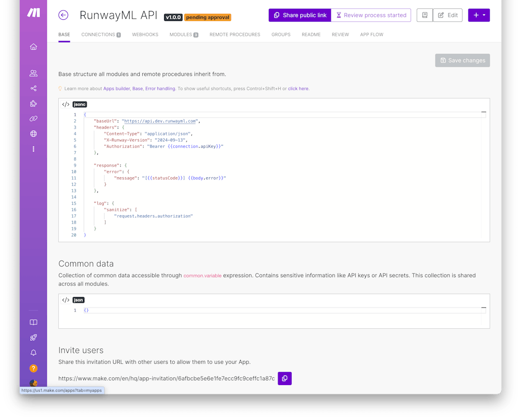
Task: Open the Team section in the sidebar
Action: pyautogui.click(x=33, y=73)
